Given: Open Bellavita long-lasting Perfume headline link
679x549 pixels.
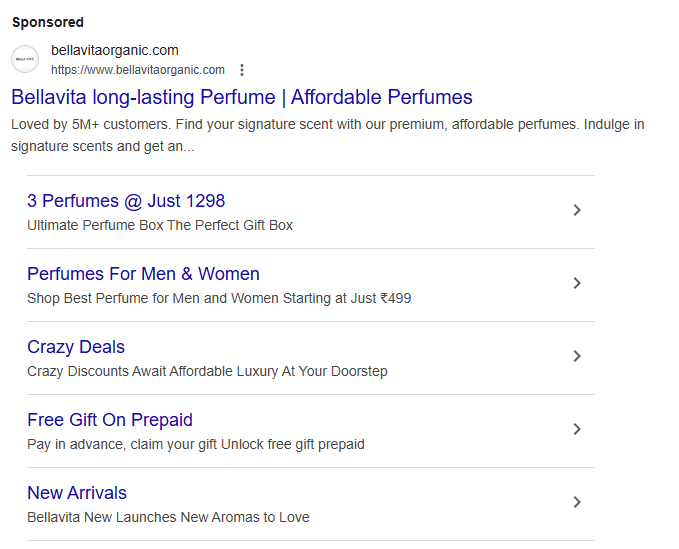Looking at the screenshot, I should (242, 97).
